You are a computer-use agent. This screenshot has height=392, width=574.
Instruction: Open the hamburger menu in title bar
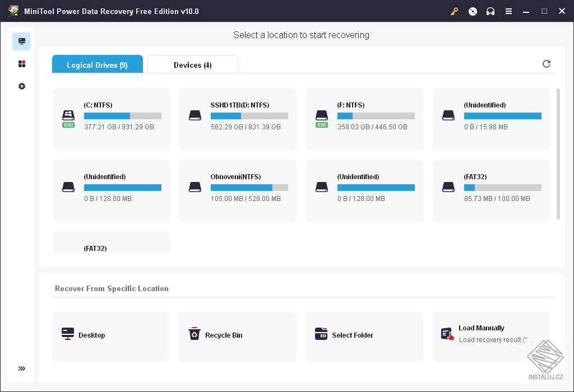508,11
